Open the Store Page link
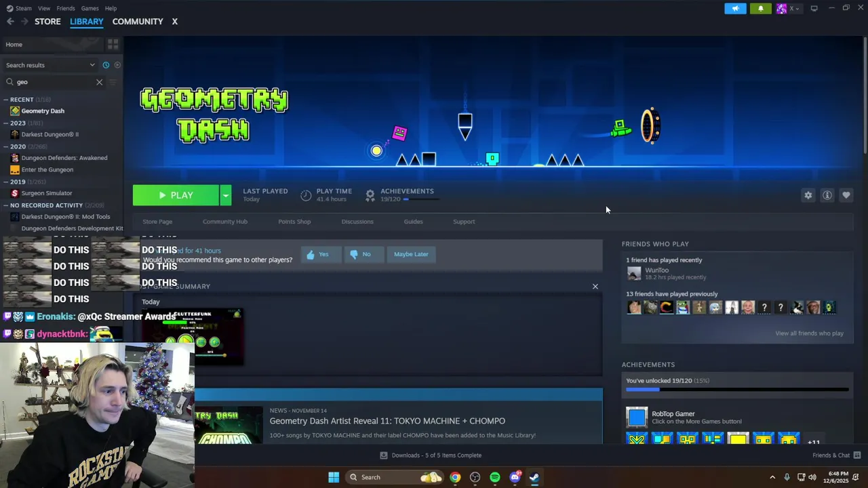Viewport: 868px width, 488px height. click(157, 222)
